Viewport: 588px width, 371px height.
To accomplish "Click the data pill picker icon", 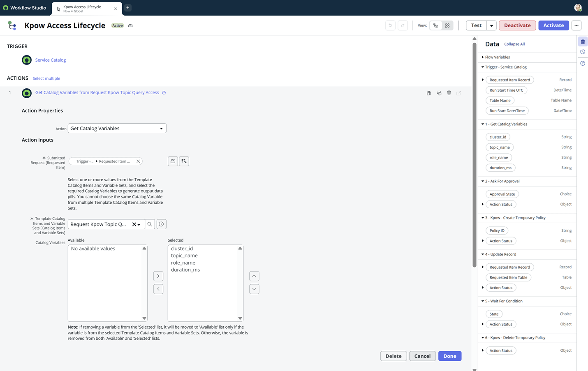I will (x=173, y=161).
